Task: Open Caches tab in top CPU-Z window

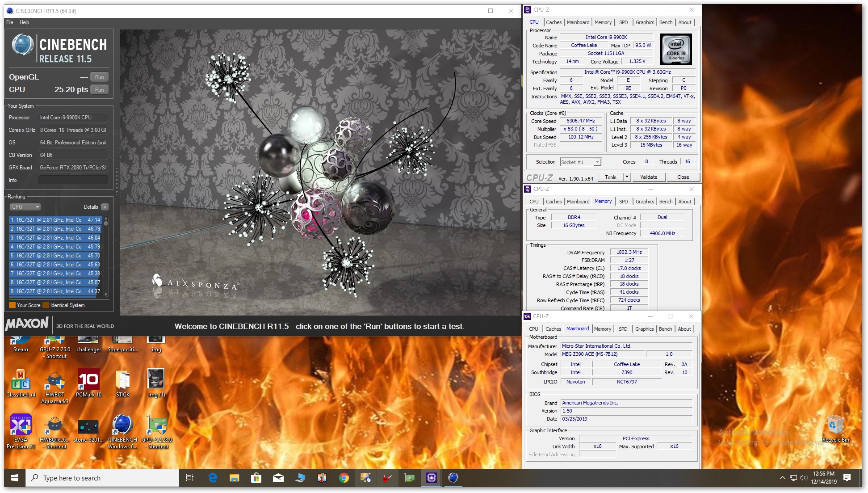Action: tap(554, 22)
